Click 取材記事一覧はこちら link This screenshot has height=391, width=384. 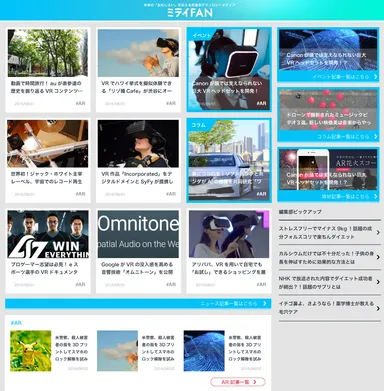(x=345, y=197)
